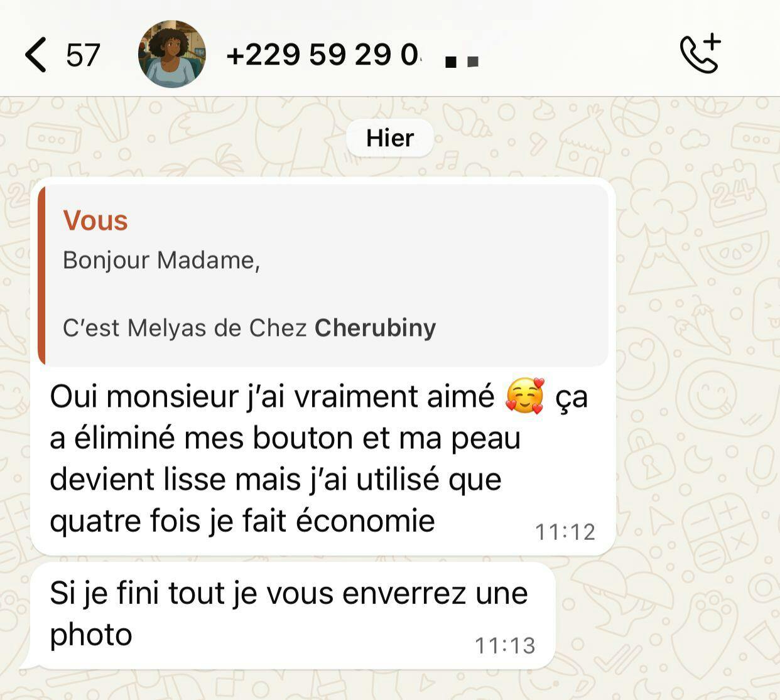The height and width of the screenshot is (700, 780).
Task: Jump to the quoted "Bonjour Madame," line
Action: (161, 260)
